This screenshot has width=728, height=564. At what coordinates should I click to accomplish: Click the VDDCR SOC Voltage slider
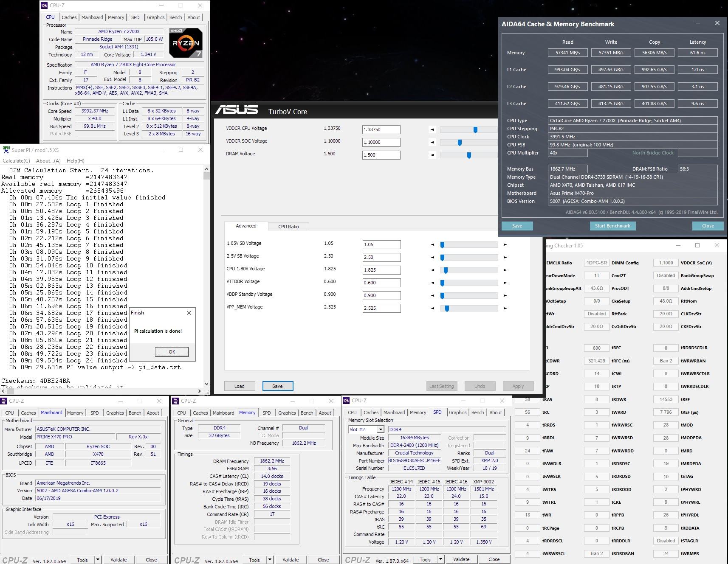(469, 143)
